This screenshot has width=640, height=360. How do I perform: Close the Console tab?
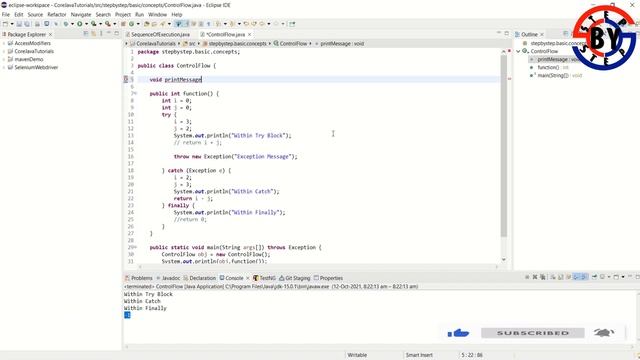click(x=248, y=278)
